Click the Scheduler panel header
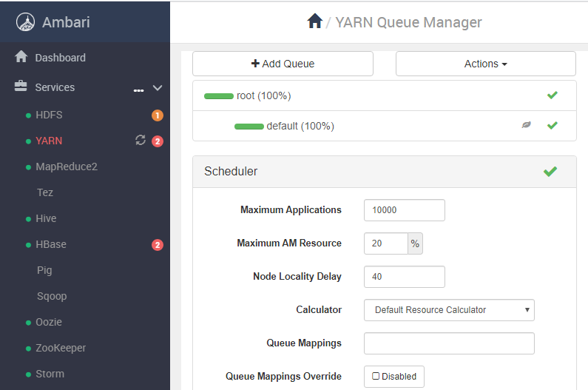The height and width of the screenshot is (390, 588). (x=385, y=172)
